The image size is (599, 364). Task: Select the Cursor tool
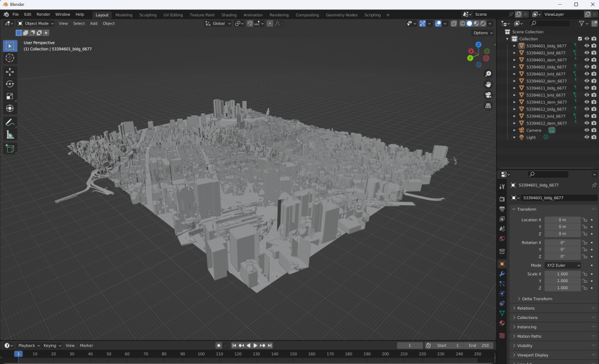pyautogui.click(x=10, y=58)
